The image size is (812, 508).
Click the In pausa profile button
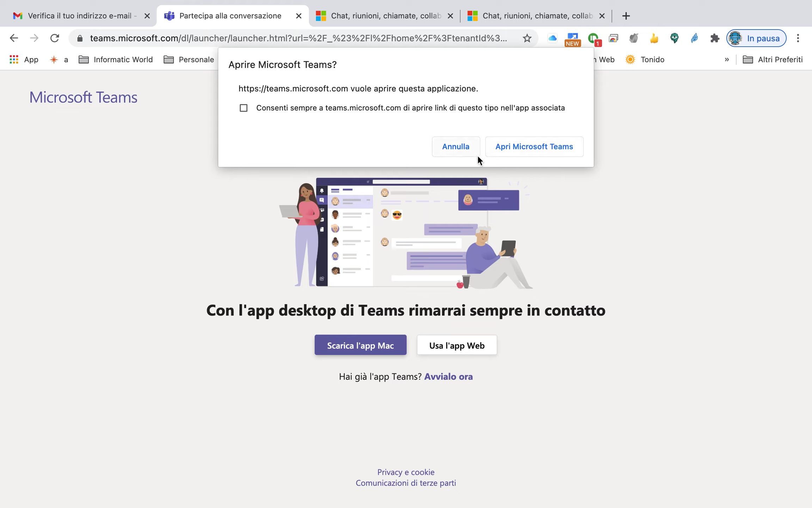[x=756, y=38]
